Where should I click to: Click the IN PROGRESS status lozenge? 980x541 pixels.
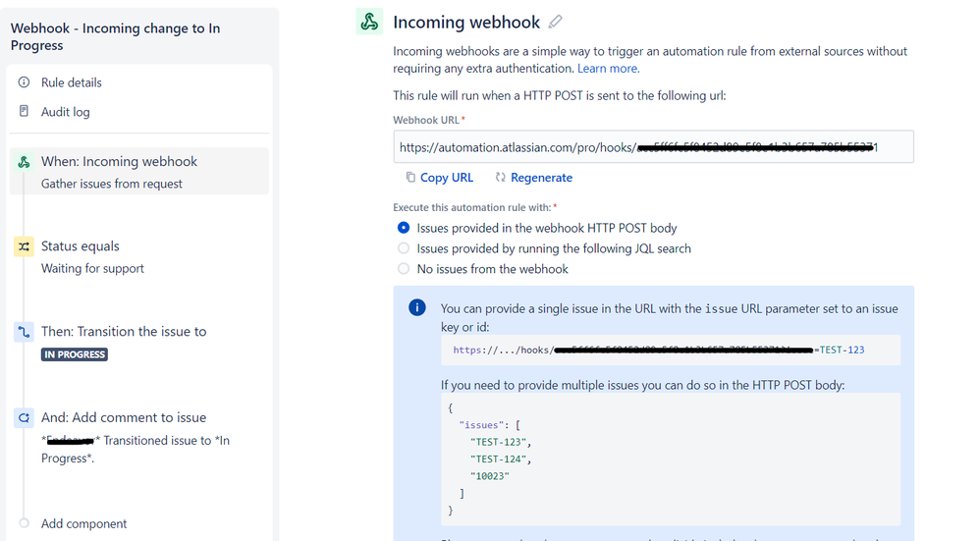[75, 354]
